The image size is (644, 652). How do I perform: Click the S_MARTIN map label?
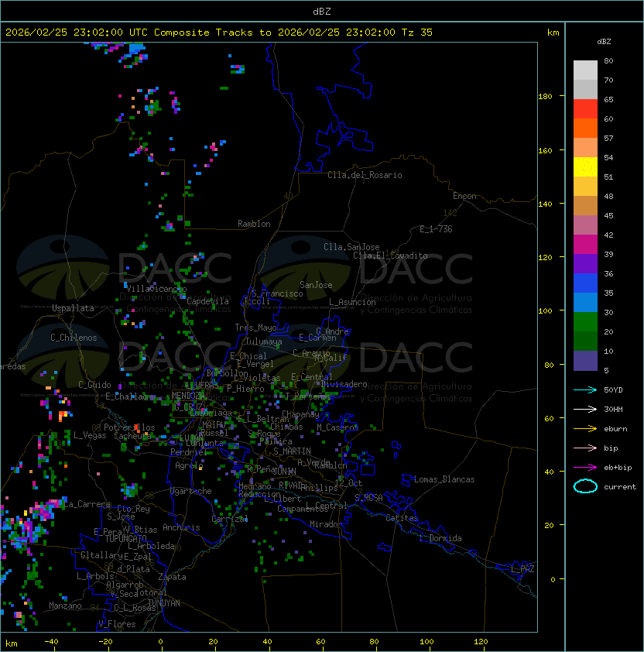point(293,451)
